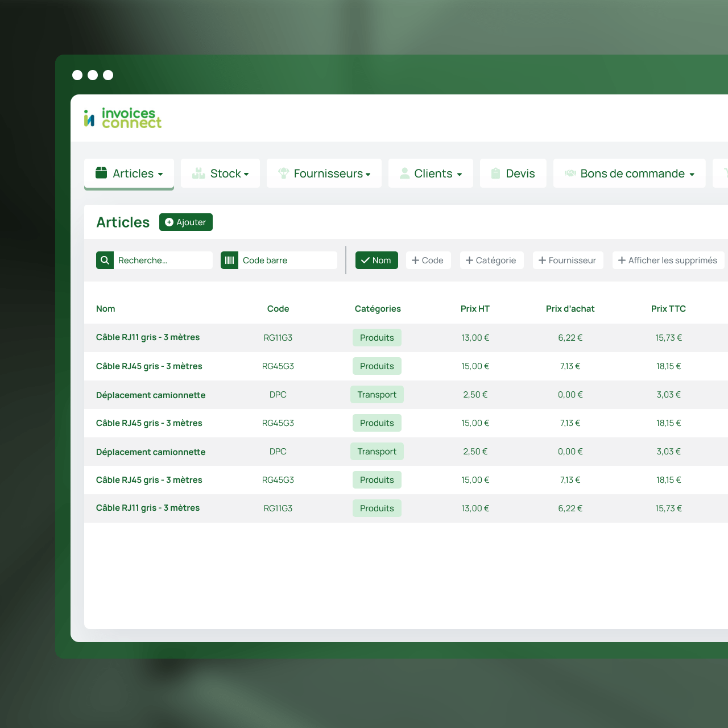Click the Bons de commande handshake icon
Viewport: 728px width, 728px height.
[x=570, y=173]
